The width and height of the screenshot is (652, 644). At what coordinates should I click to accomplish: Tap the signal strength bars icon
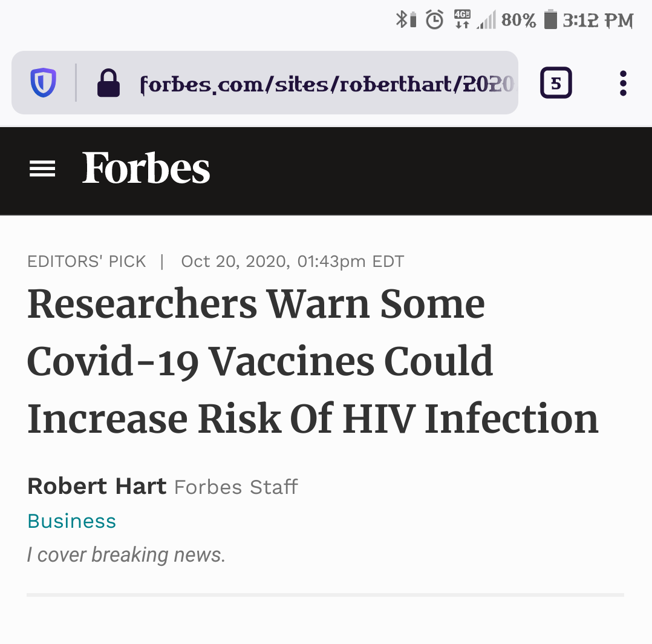point(486,21)
